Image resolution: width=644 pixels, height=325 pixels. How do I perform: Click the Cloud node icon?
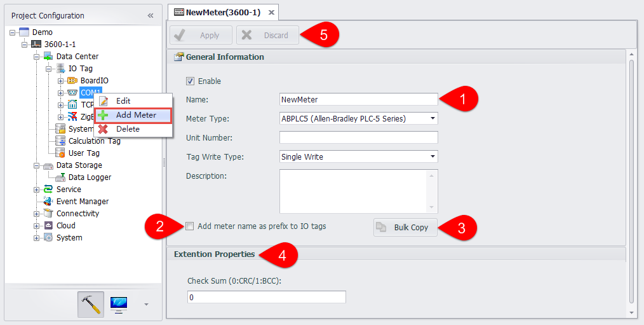pos(48,226)
